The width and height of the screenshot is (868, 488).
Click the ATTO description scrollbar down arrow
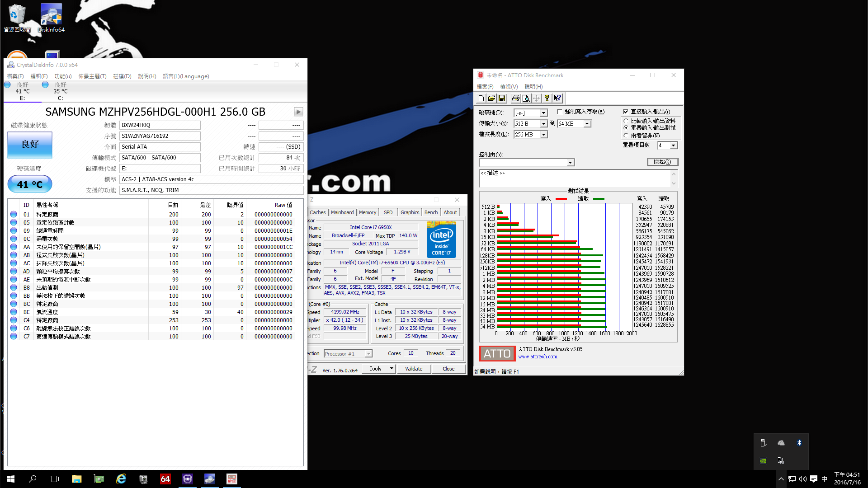(x=674, y=183)
